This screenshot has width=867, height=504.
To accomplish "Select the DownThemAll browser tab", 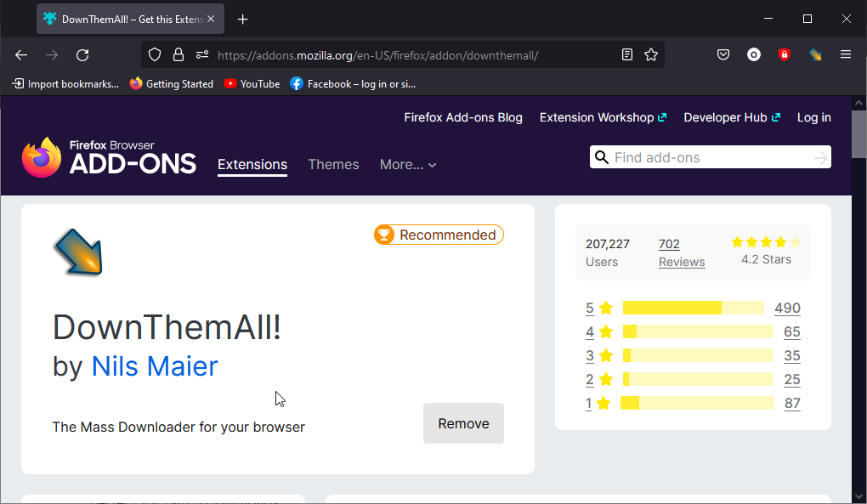I will [x=131, y=19].
